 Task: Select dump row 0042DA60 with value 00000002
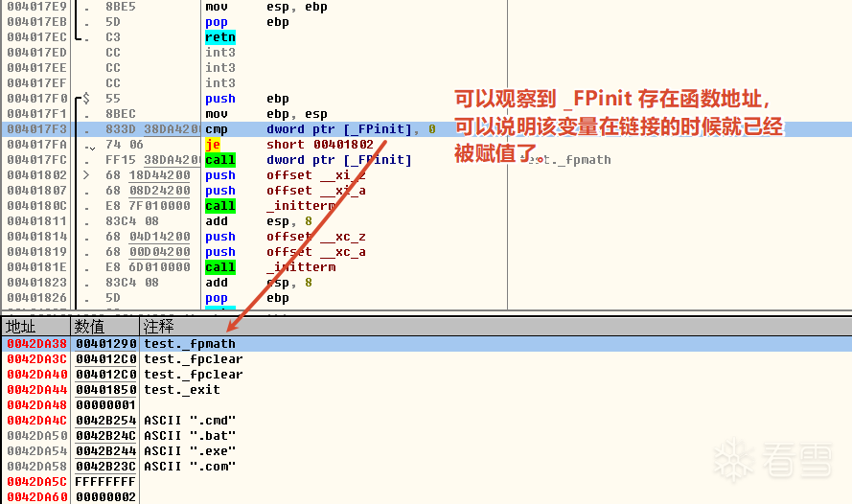pyautogui.click(x=426, y=496)
